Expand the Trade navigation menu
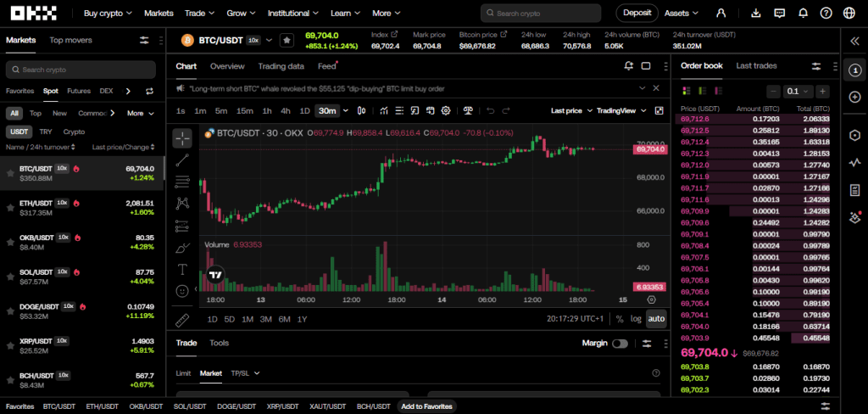 (198, 13)
